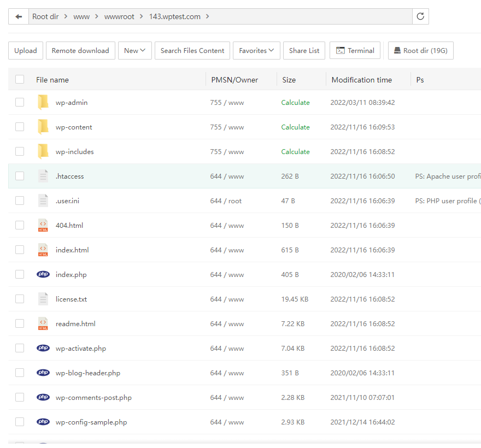Check the box beside license.txt

coord(20,299)
